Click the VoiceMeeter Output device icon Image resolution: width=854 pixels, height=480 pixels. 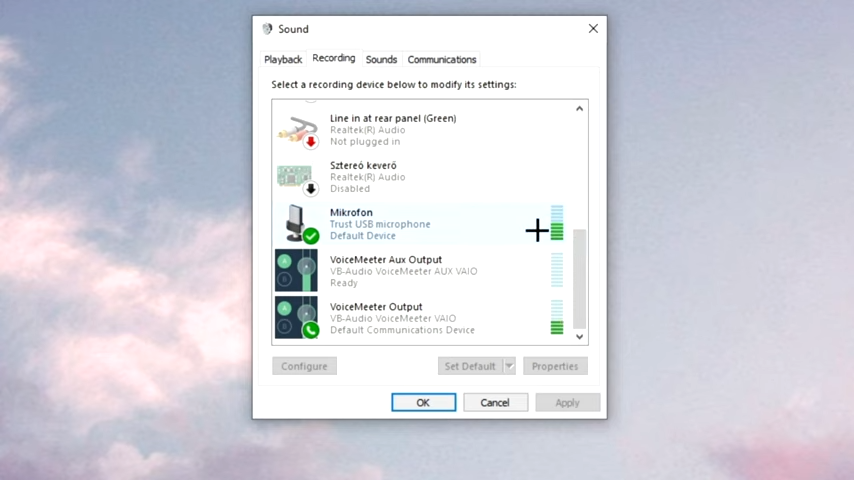[x=297, y=318]
